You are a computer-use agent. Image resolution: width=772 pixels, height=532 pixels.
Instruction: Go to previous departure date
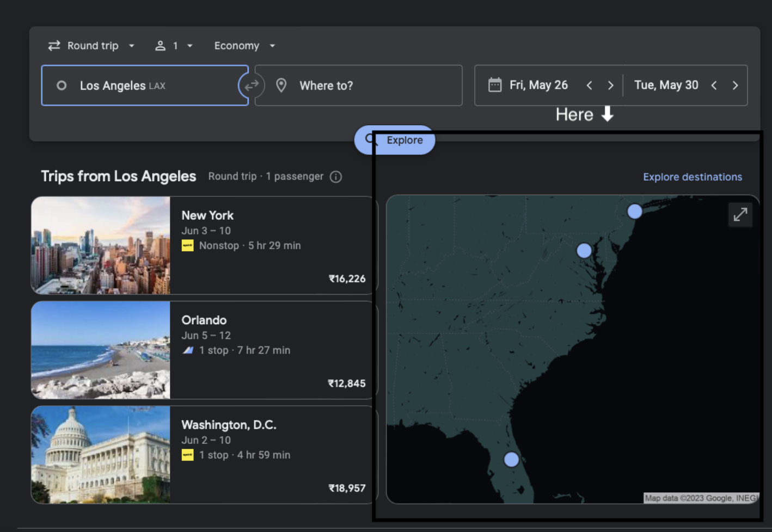point(589,85)
